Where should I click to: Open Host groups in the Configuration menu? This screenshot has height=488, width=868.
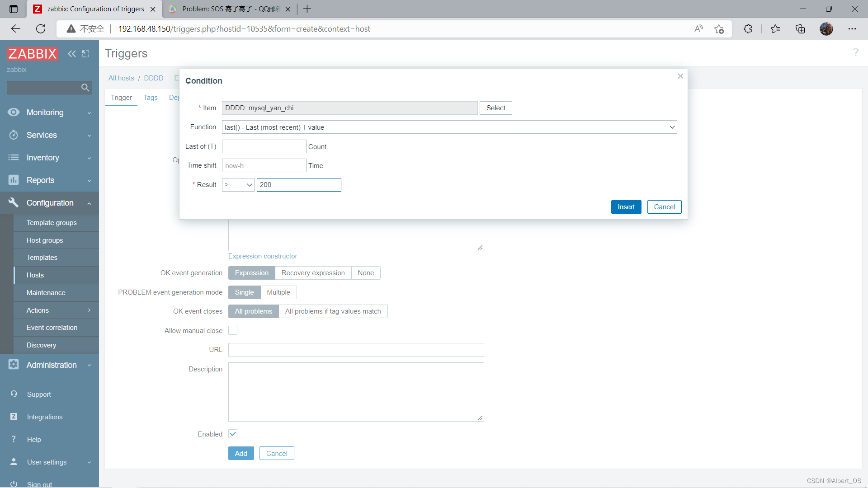tap(56, 240)
